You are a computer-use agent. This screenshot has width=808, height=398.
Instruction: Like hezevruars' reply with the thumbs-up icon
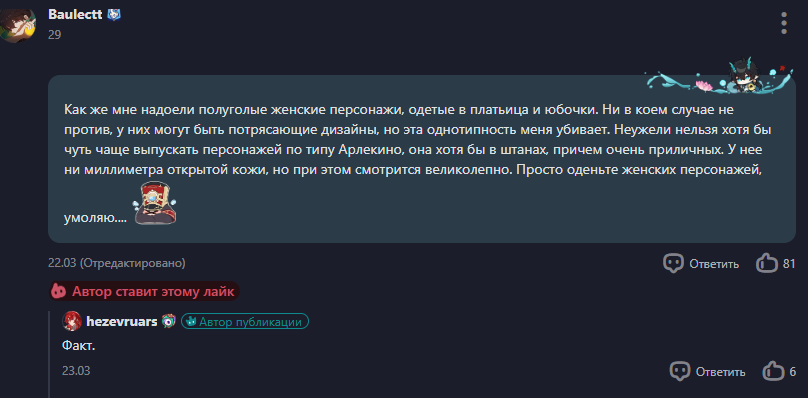(x=773, y=371)
